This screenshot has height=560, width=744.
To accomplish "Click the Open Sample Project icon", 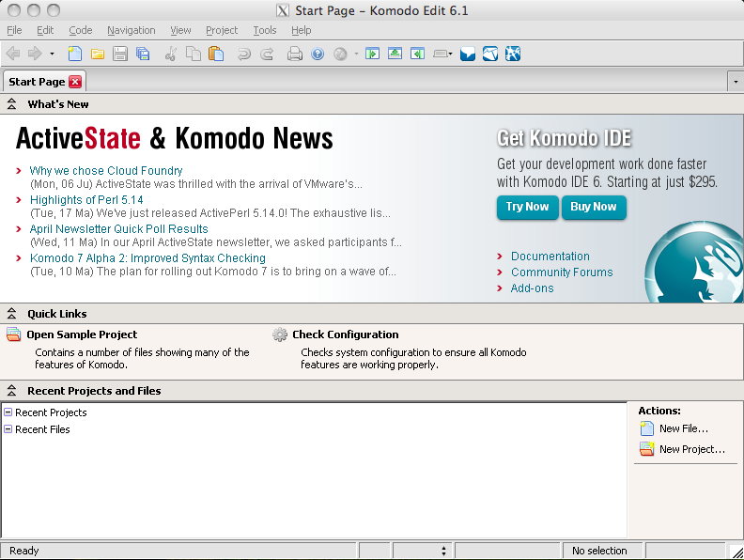I will coord(14,334).
